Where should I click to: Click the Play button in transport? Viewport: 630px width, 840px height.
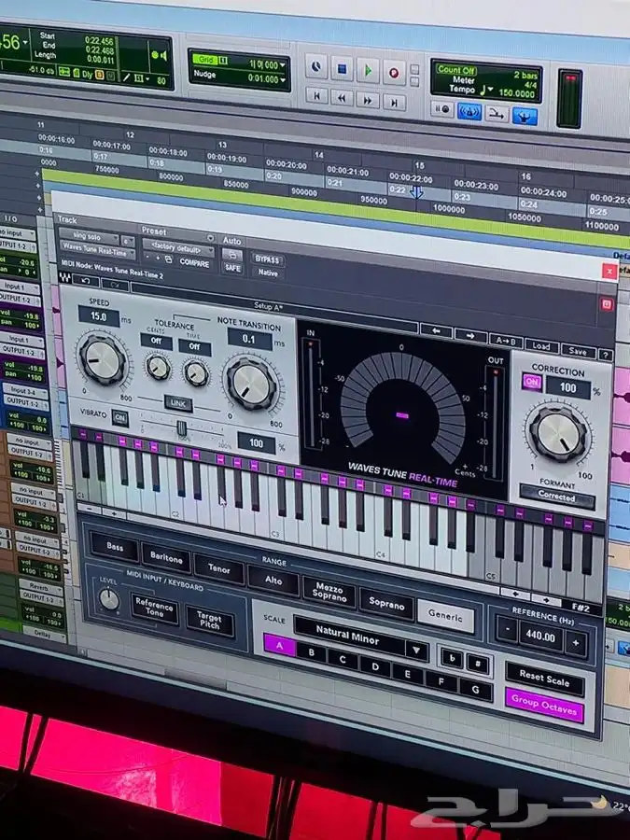(368, 71)
